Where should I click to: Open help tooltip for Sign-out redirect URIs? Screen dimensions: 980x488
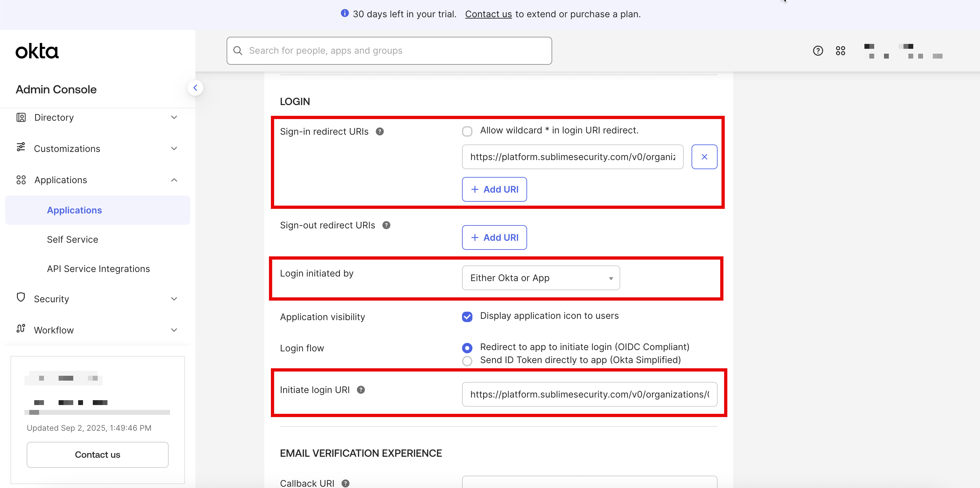point(386,225)
